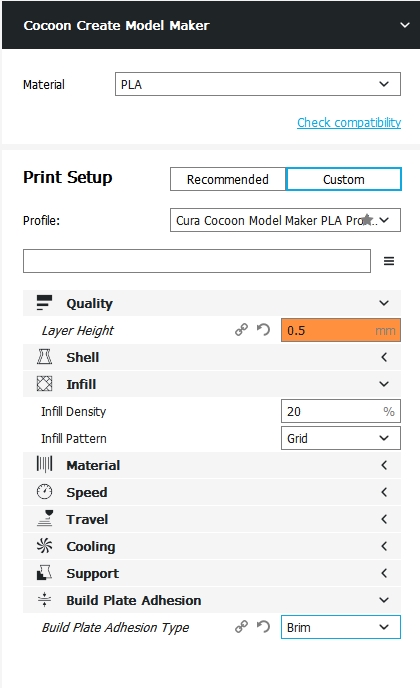Switch to Recommended print setup
The height and width of the screenshot is (688, 420).
point(228,179)
